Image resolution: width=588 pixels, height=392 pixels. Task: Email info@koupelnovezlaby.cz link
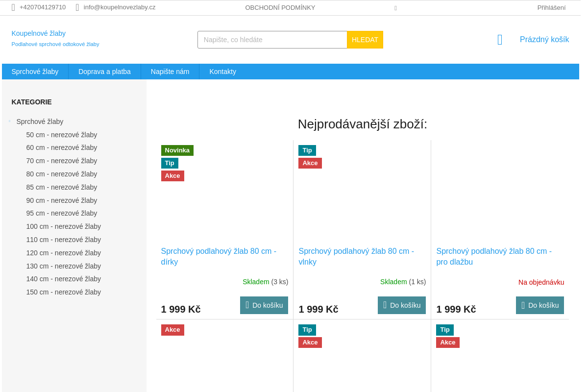pos(120,7)
